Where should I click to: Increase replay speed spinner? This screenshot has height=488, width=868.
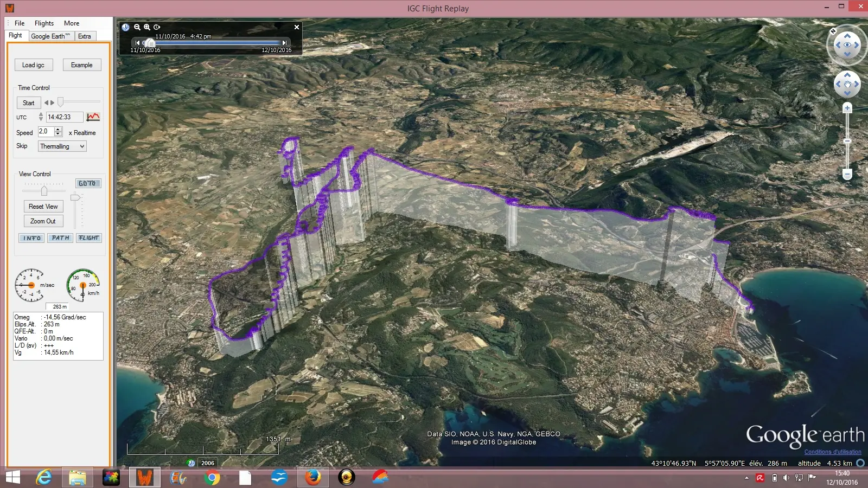click(58, 129)
